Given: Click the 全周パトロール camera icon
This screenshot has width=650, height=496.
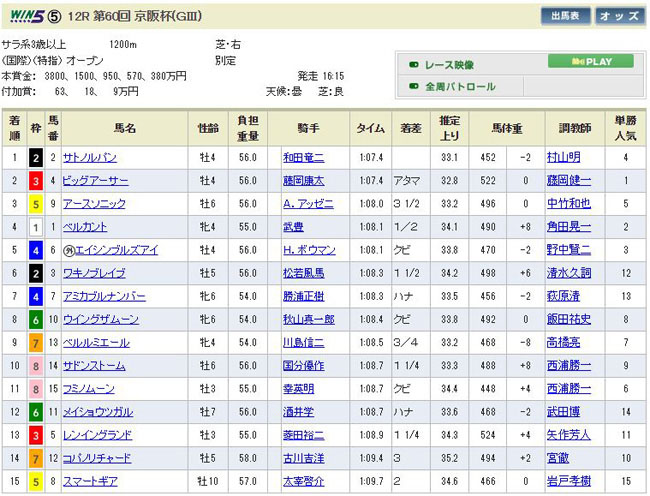Looking at the screenshot, I should point(413,87).
